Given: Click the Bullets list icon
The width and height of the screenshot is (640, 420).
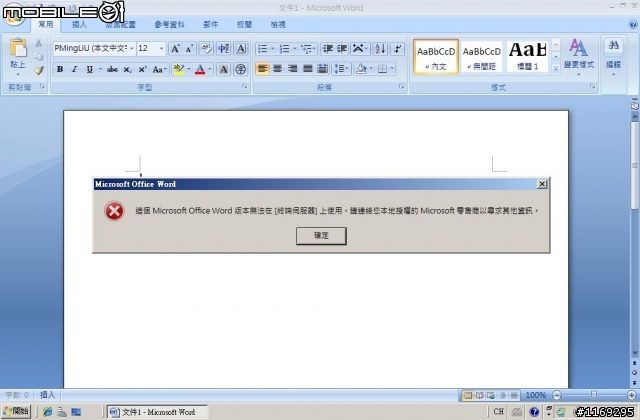Looking at the screenshot, I should click(x=262, y=49).
